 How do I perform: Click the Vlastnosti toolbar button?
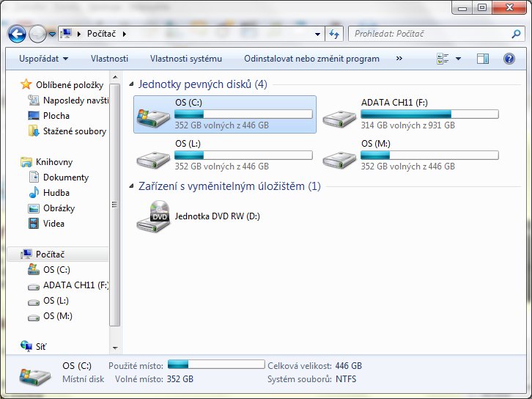coord(109,59)
